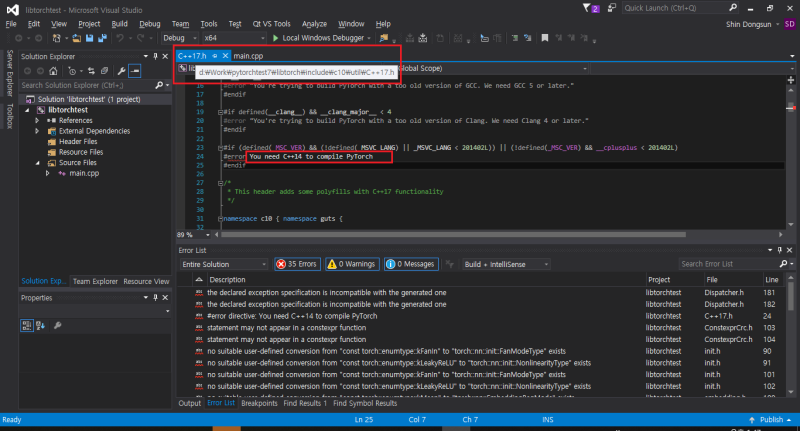Open the Server Explorer side tab
The image size is (800, 431).
[x=9, y=72]
